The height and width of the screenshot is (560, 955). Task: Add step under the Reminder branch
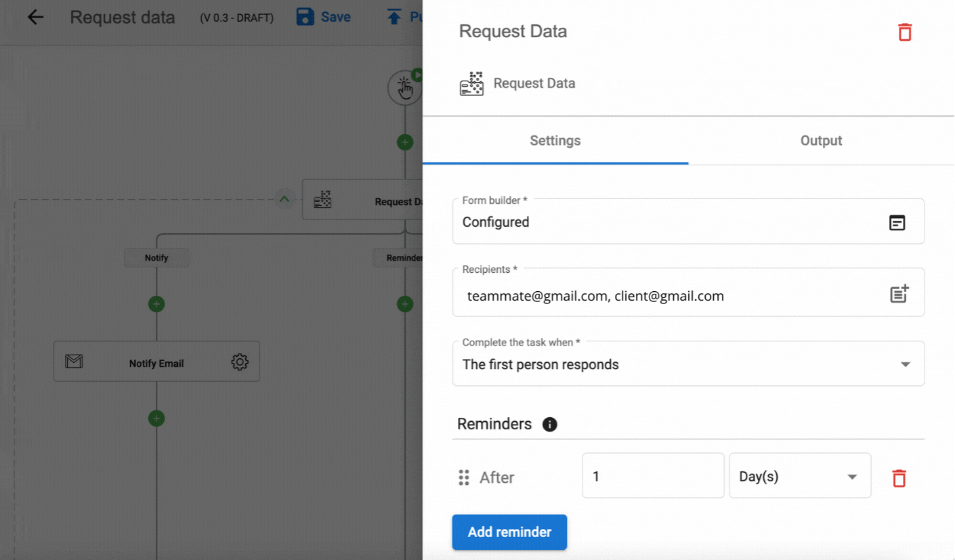pyautogui.click(x=405, y=304)
